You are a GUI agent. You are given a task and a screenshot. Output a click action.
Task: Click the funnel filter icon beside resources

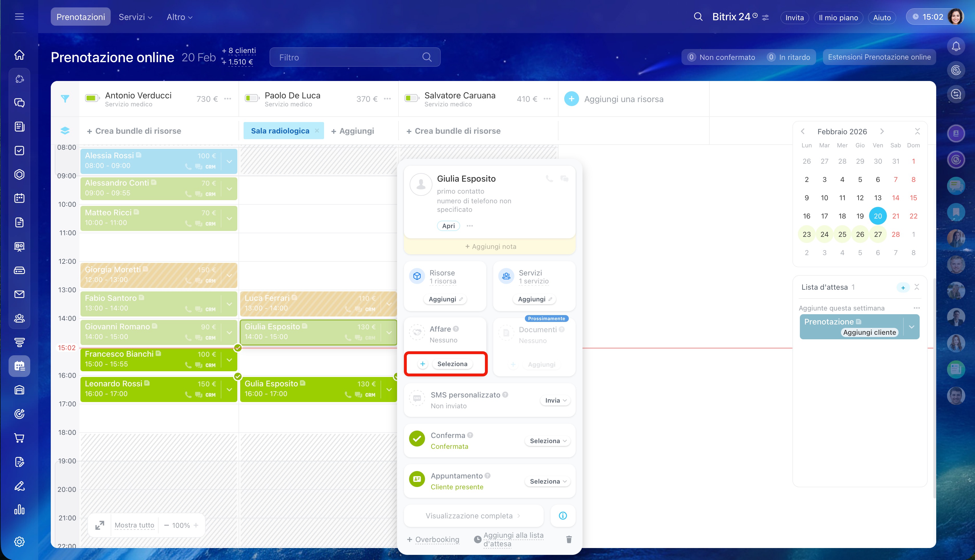click(x=65, y=99)
